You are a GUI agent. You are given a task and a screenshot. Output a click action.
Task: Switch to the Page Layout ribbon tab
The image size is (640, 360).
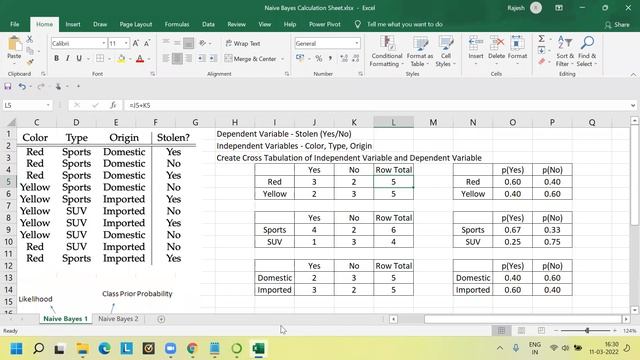[136, 24]
